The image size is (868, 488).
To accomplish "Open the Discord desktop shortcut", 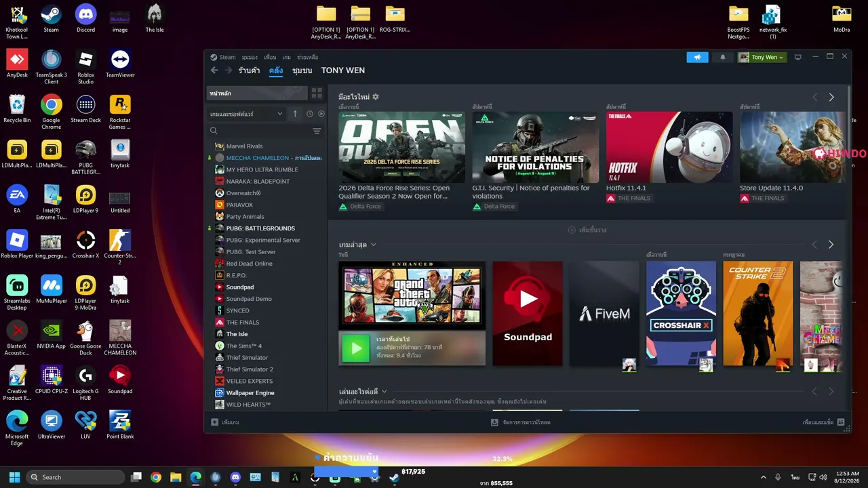I will 85,19.
